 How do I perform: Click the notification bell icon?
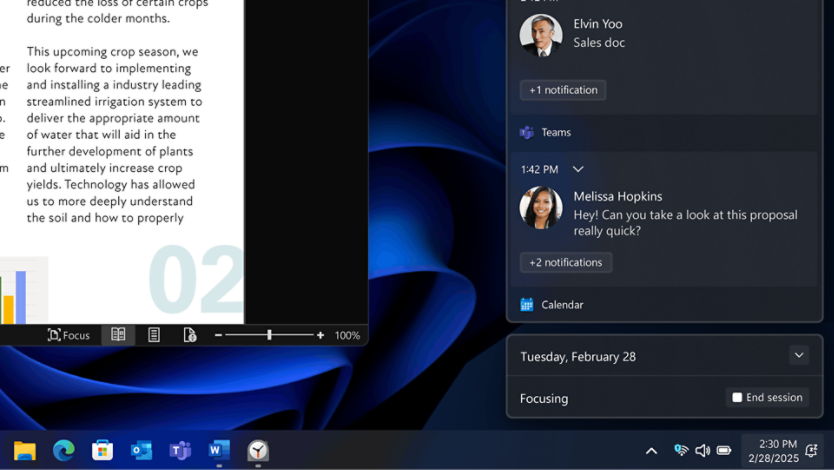pyautogui.click(x=812, y=451)
